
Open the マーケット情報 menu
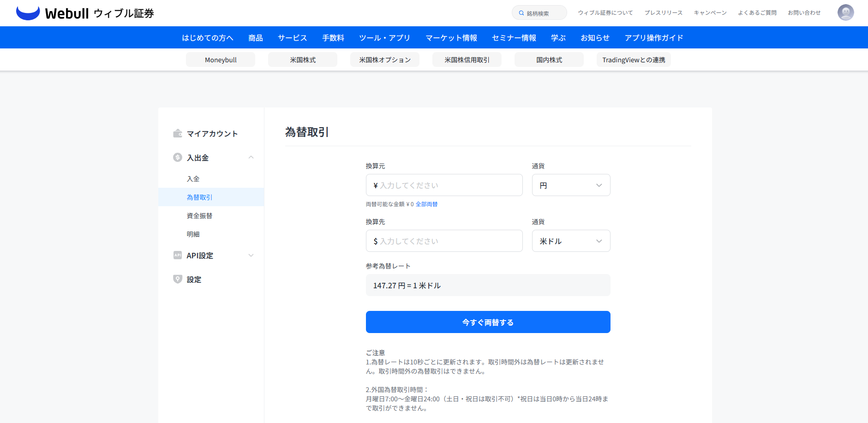451,38
